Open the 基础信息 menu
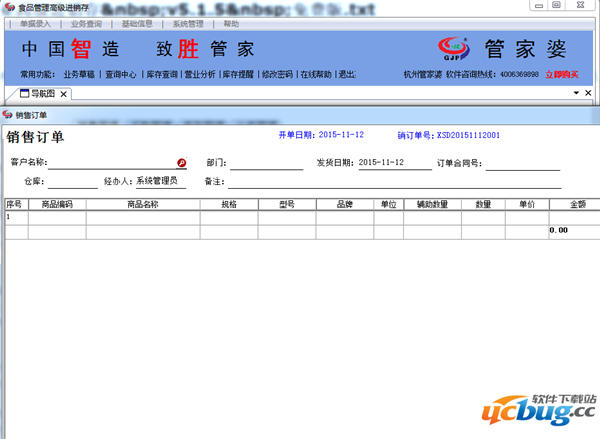The width and height of the screenshot is (600, 439). 137,22
